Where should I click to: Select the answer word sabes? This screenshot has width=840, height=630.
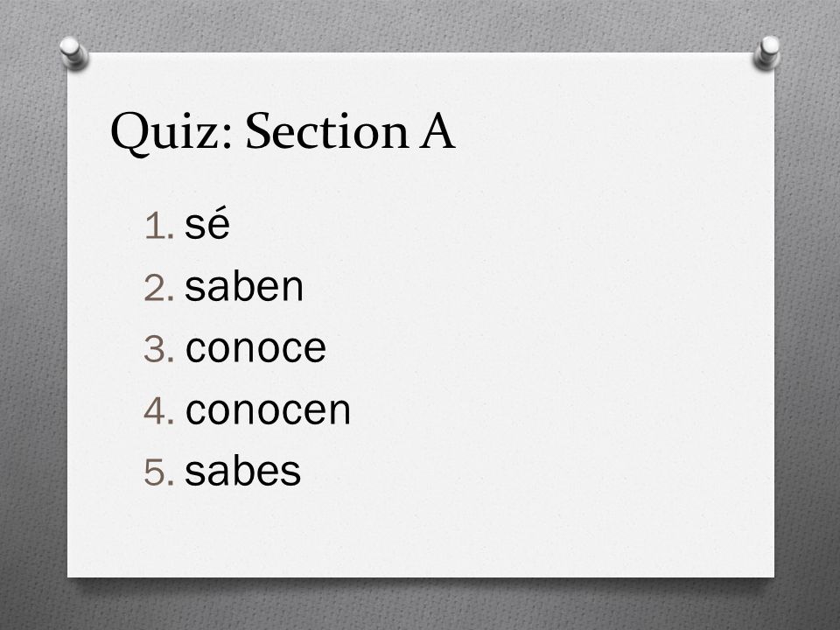(x=242, y=472)
